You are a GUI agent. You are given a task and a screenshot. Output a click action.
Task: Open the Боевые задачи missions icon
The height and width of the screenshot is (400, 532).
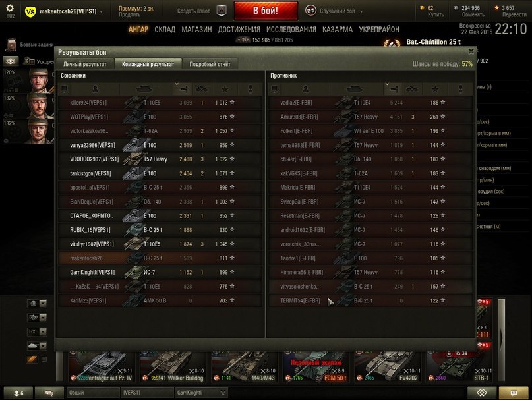11,45
